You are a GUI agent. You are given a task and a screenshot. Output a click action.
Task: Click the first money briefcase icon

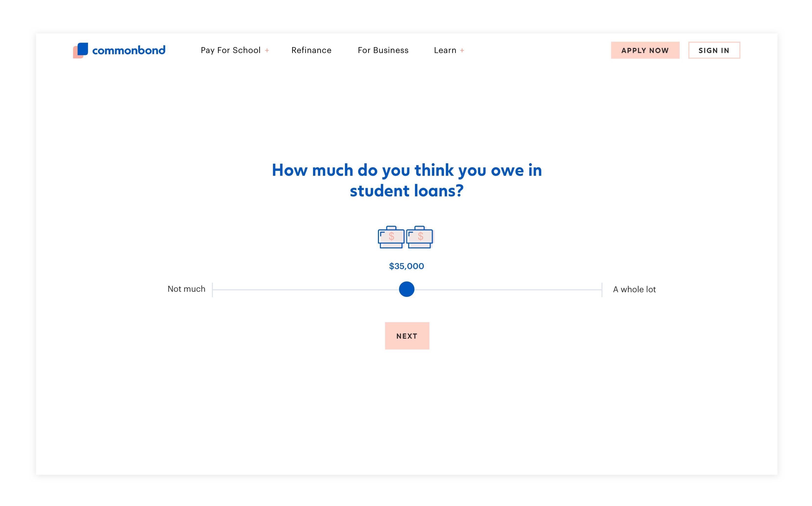pyautogui.click(x=391, y=237)
